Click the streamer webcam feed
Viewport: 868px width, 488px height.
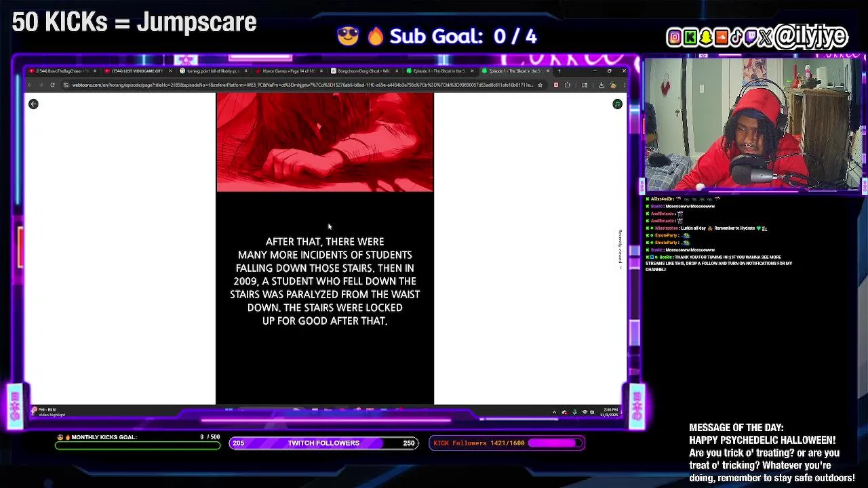[x=752, y=125]
